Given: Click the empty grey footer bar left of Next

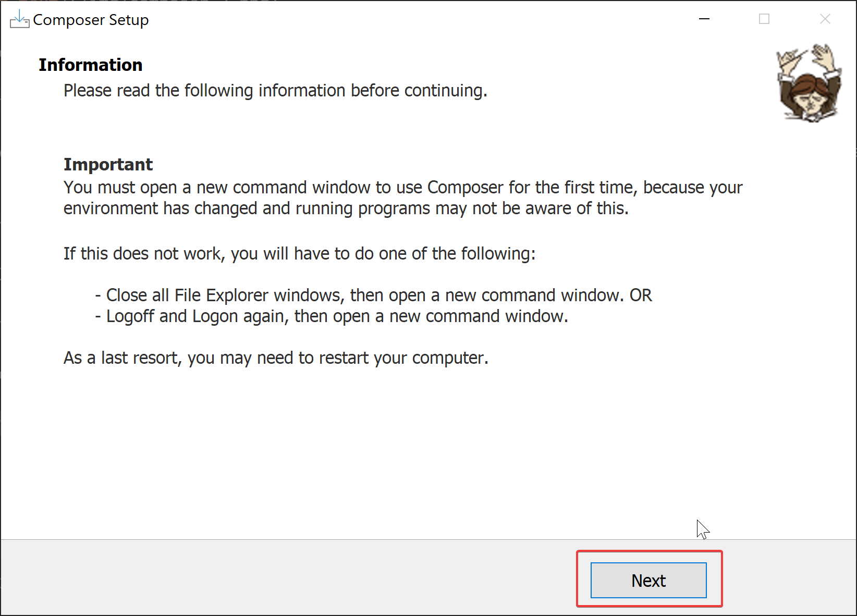Looking at the screenshot, I should coord(287,578).
